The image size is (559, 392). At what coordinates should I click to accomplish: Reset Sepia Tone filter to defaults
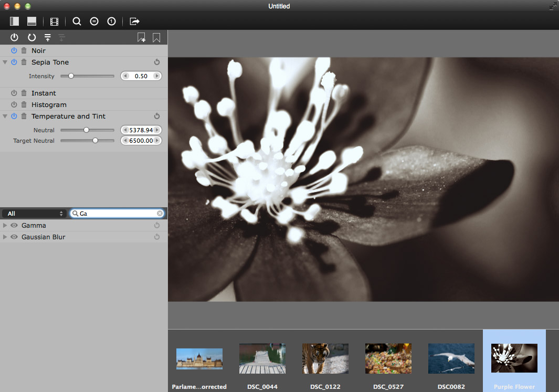coord(156,62)
